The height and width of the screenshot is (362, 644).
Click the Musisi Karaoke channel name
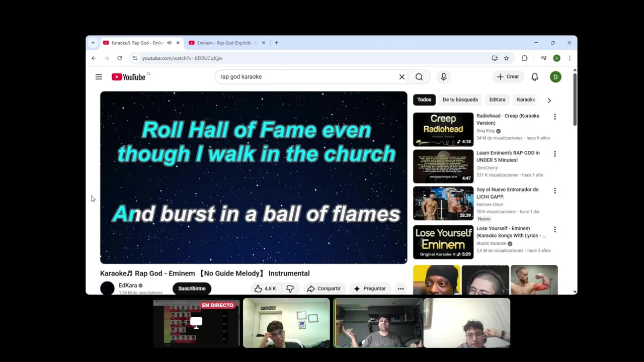click(491, 243)
